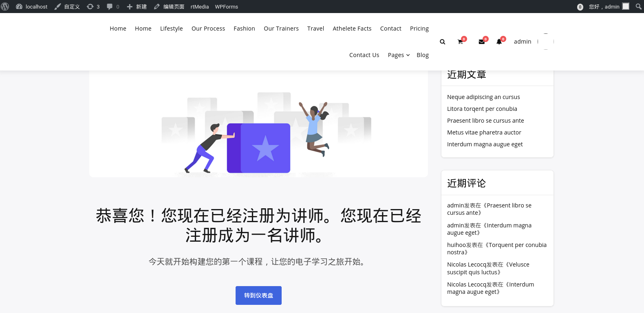This screenshot has height=313, width=644.
Task: Open the notifications bell icon
Action: 499,42
